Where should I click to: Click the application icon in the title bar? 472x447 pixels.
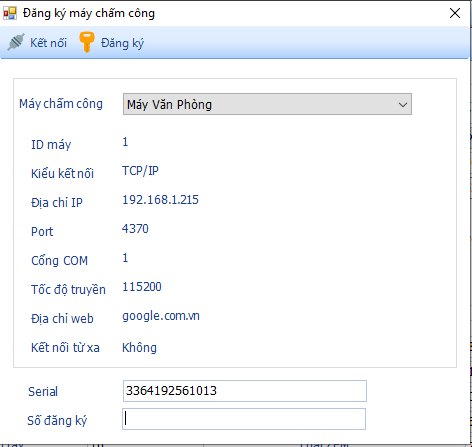10,13
